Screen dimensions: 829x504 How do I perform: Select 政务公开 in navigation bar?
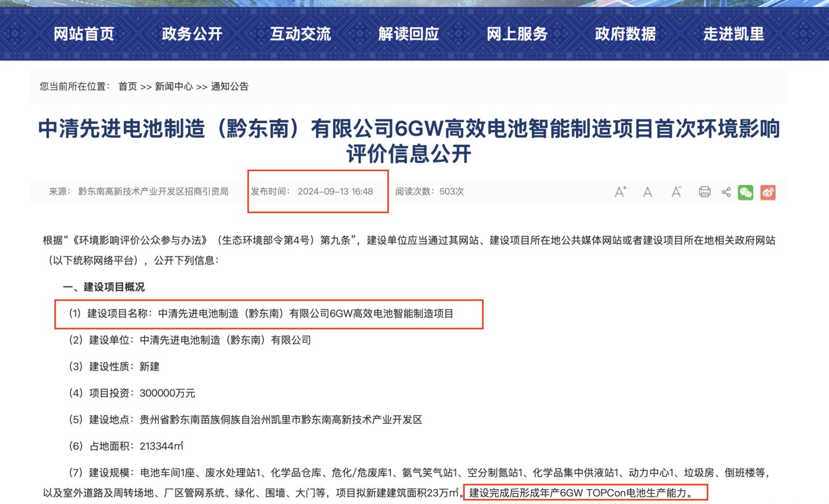tap(192, 34)
